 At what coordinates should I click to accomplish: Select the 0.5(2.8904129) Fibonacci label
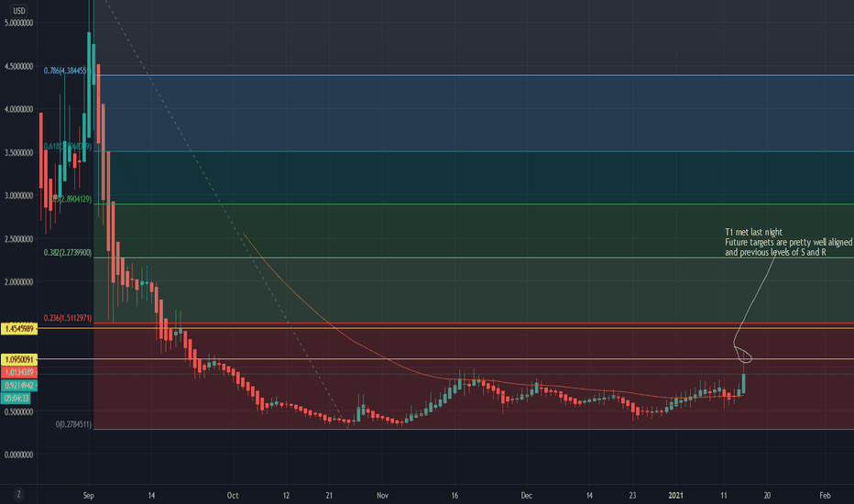[71, 200]
